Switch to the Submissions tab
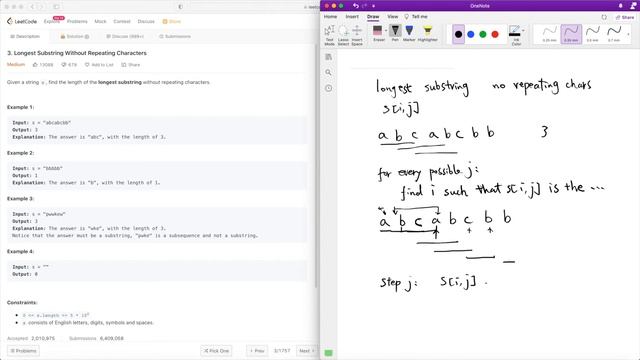Viewport: 640px width, 360px height. pos(175,36)
